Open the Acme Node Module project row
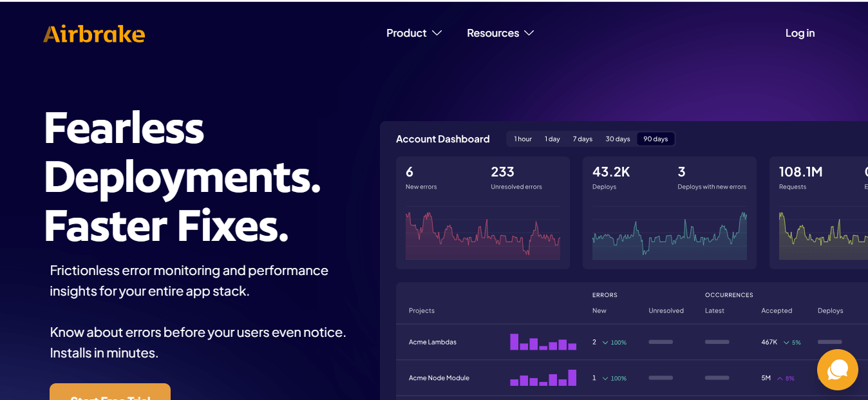The height and width of the screenshot is (400, 868). click(632, 378)
